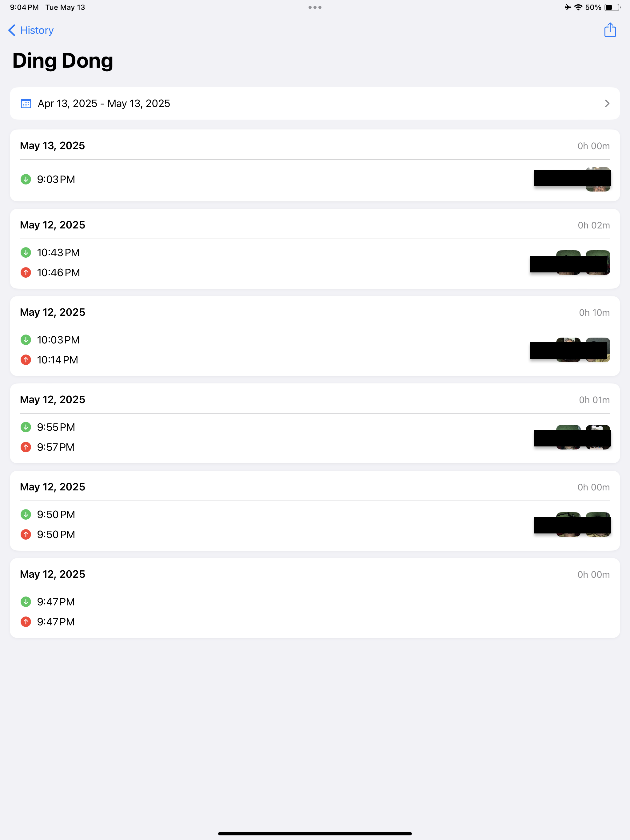
Task: Select the 10:14 PM check-out time
Action: coord(58,360)
